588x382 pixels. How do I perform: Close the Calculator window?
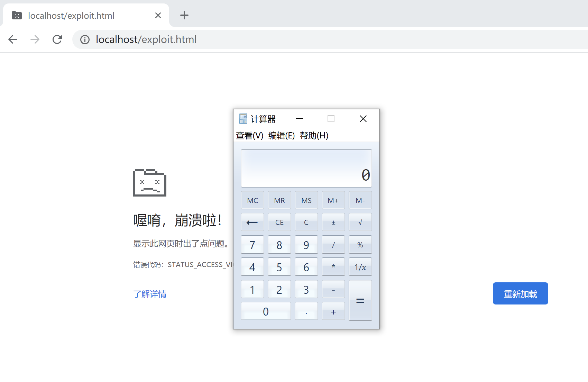tap(363, 119)
